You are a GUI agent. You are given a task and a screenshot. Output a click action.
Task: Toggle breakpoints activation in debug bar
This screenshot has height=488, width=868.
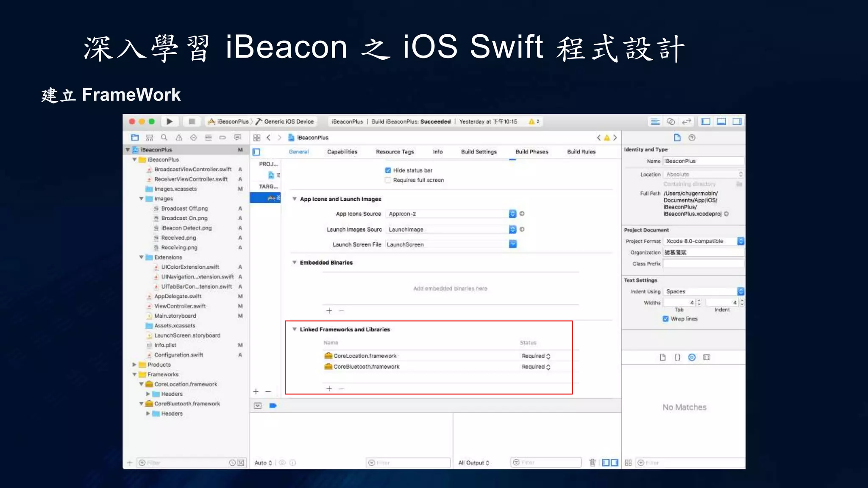pyautogui.click(x=273, y=405)
